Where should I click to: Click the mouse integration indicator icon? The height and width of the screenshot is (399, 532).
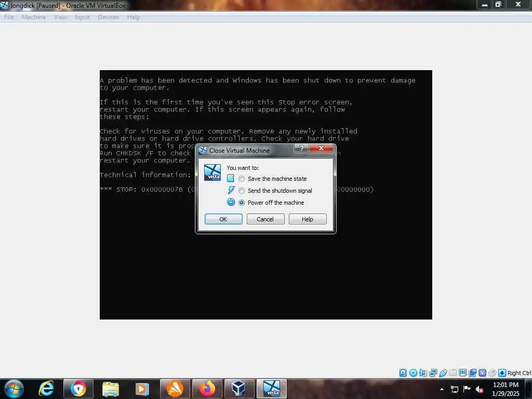pyautogui.click(x=493, y=373)
